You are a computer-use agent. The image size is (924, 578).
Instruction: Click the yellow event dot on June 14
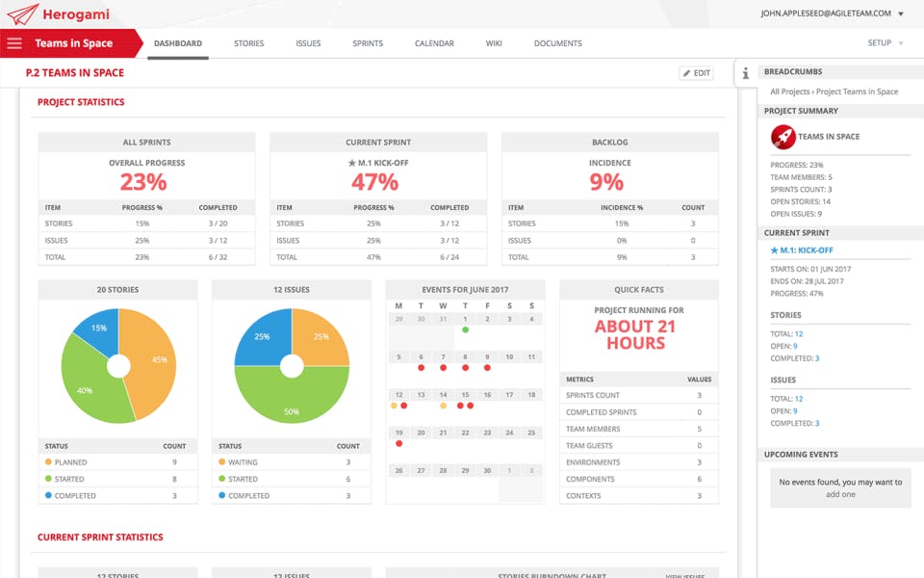(x=443, y=406)
